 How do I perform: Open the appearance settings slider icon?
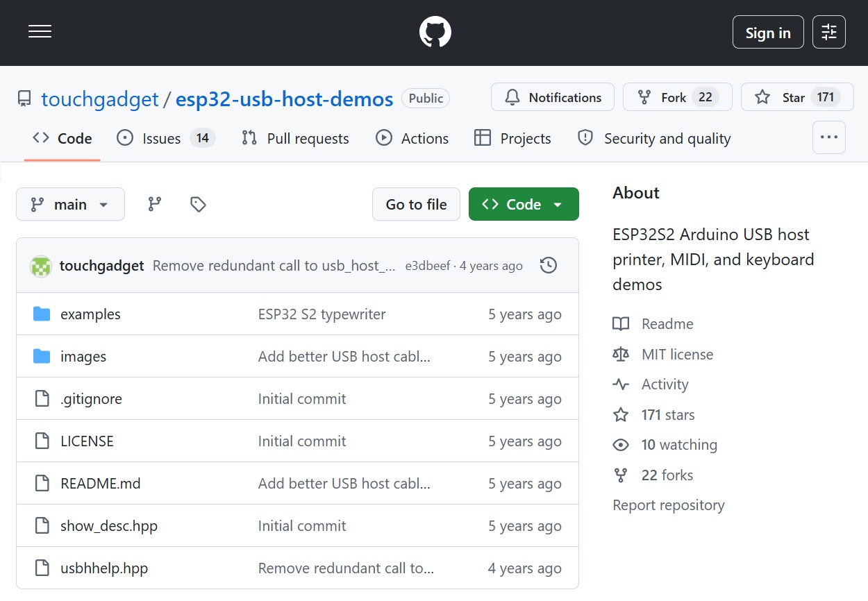tap(828, 32)
